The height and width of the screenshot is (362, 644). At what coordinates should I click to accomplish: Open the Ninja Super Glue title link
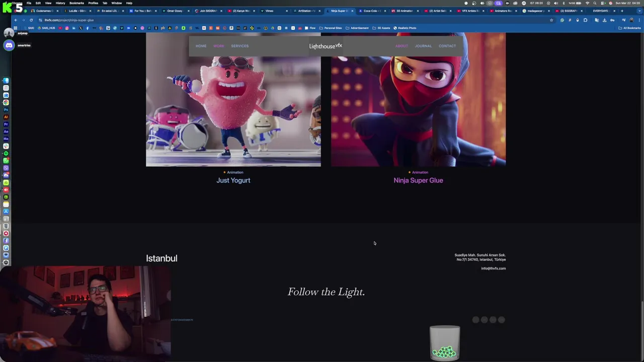coord(418,180)
